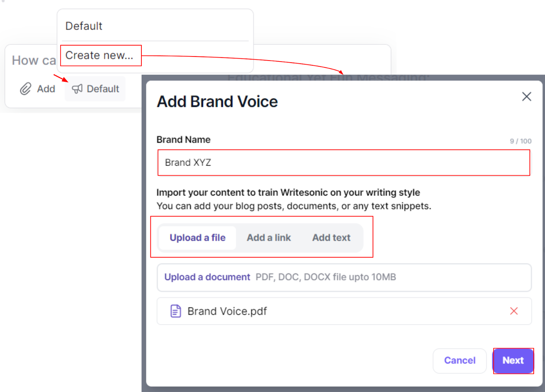The image size is (545, 392).
Task: Click the Brand Name label
Action: click(183, 140)
